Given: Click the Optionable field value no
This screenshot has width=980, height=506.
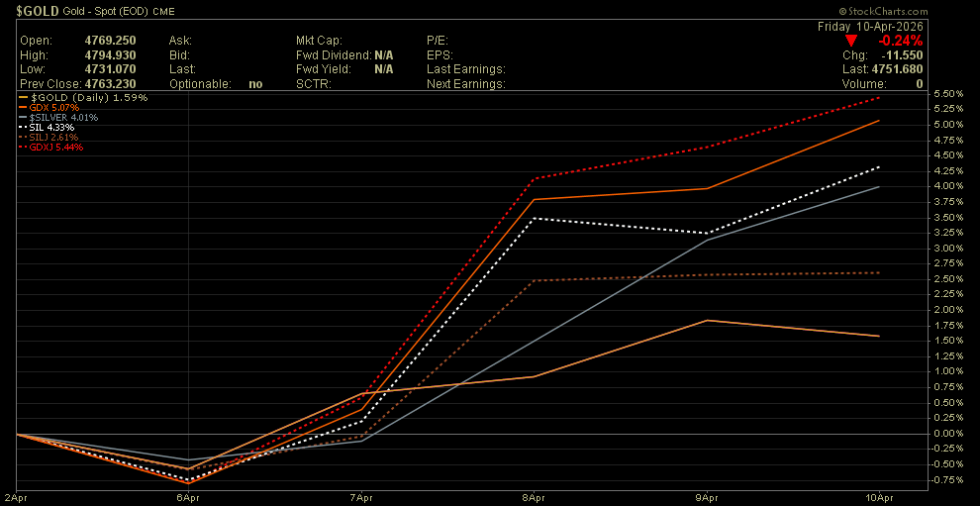Looking at the screenshot, I should tap(255, 85).
